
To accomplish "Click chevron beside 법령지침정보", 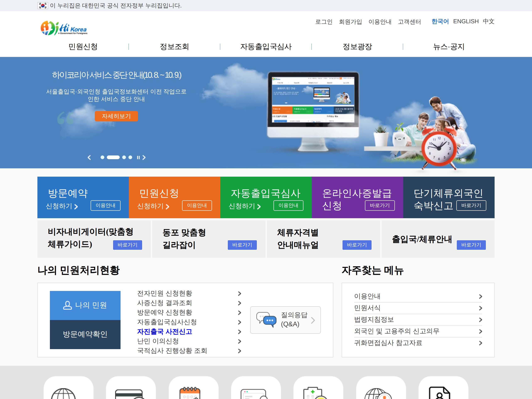I will coord(480,320).
